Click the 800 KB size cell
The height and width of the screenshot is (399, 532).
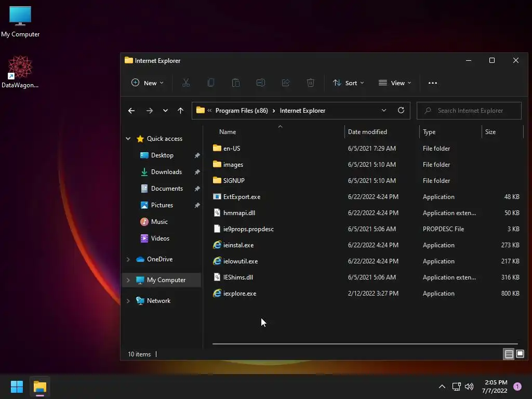click(x=510, y=294)
